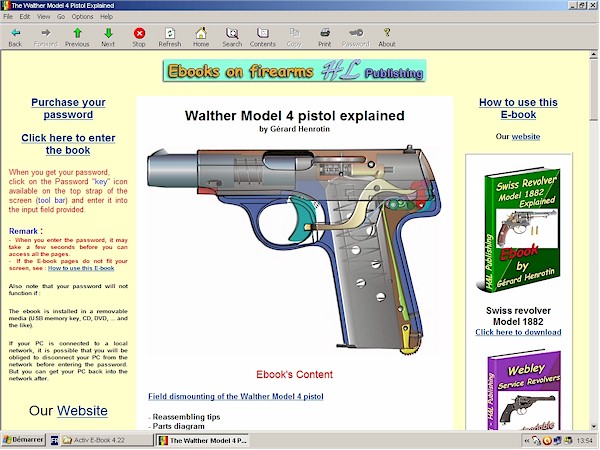Open How to use this E-book heading link
Image resolution: width=600 pixels, height=450 pixels.
coord(518,108)
